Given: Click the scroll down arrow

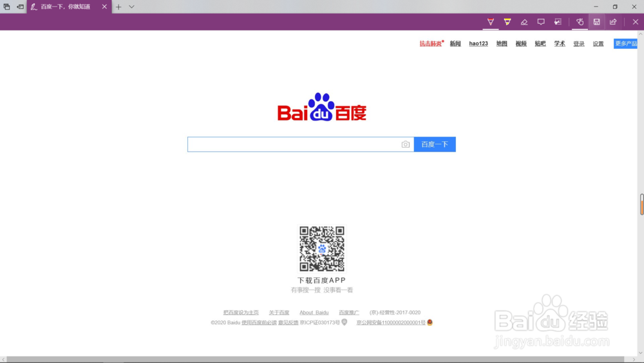Looking at the screenshot, I should pyautogui.click(x=641, y=353).
